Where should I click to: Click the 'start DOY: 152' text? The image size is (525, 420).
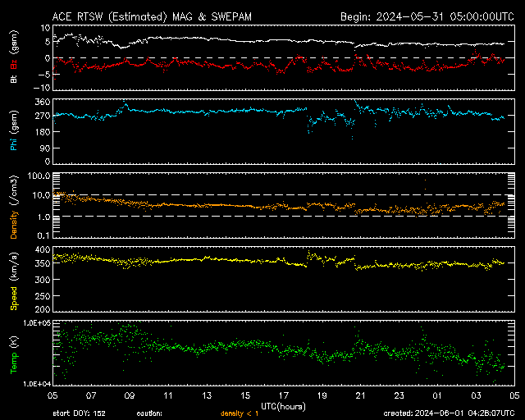point(80,413)
